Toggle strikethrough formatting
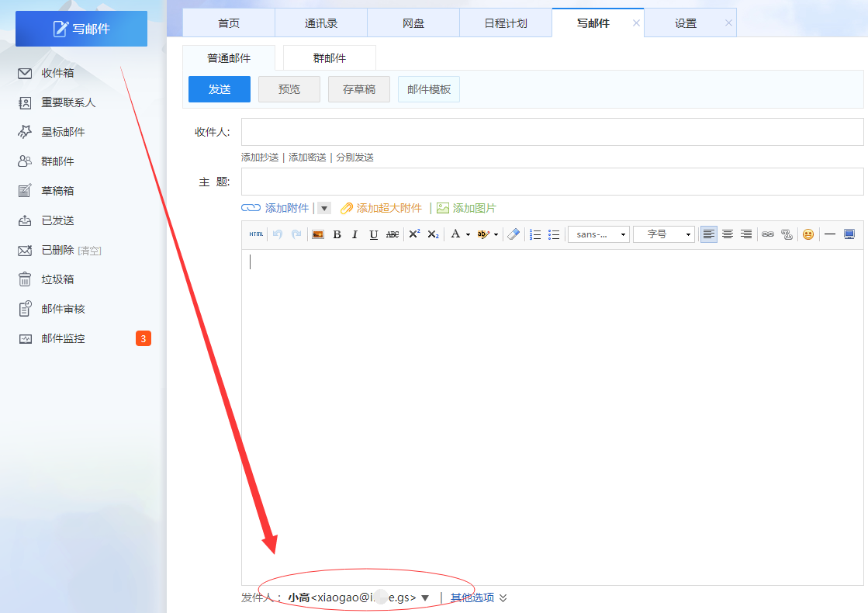This screenshot has width=868, height=613. (x=393, y=234)
